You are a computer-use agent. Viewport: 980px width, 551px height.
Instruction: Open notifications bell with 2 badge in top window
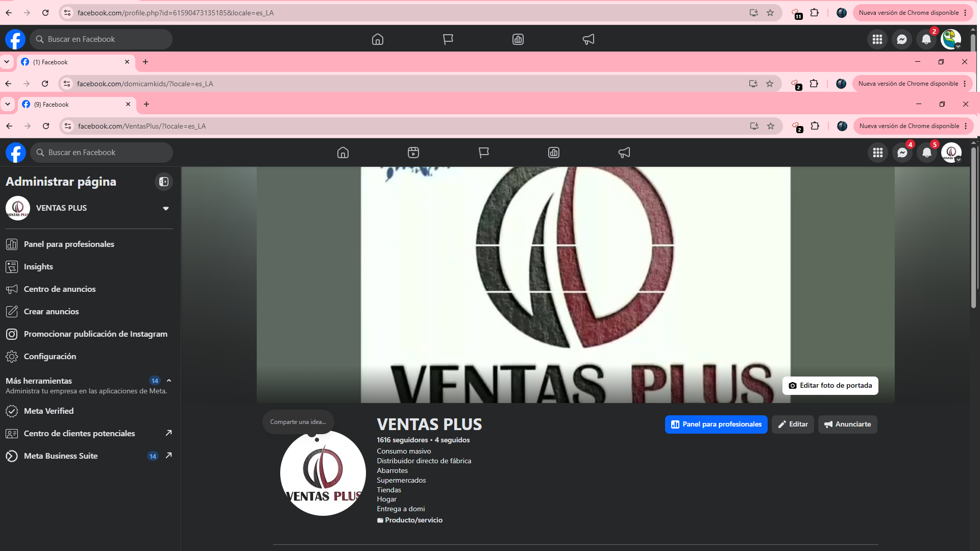[926, 39]
